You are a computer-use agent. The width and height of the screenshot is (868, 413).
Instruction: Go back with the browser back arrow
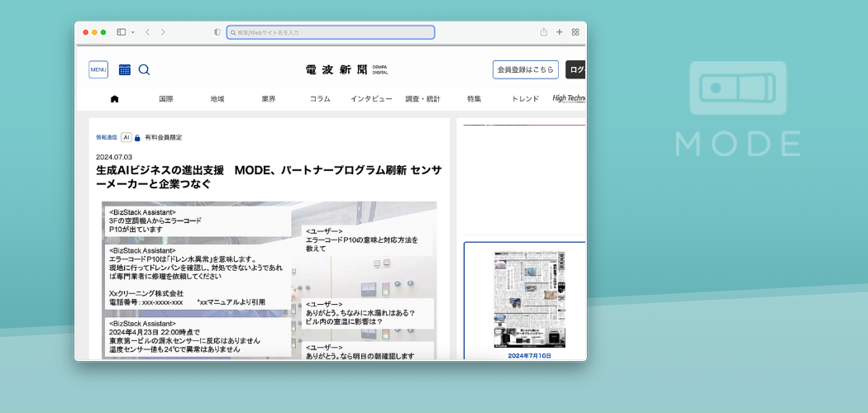147,32
